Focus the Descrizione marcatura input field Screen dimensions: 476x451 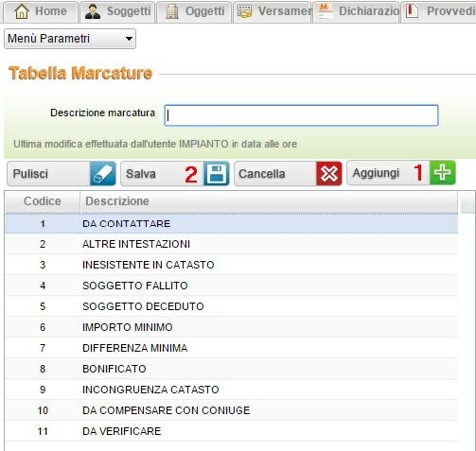[x=301, y=115]
